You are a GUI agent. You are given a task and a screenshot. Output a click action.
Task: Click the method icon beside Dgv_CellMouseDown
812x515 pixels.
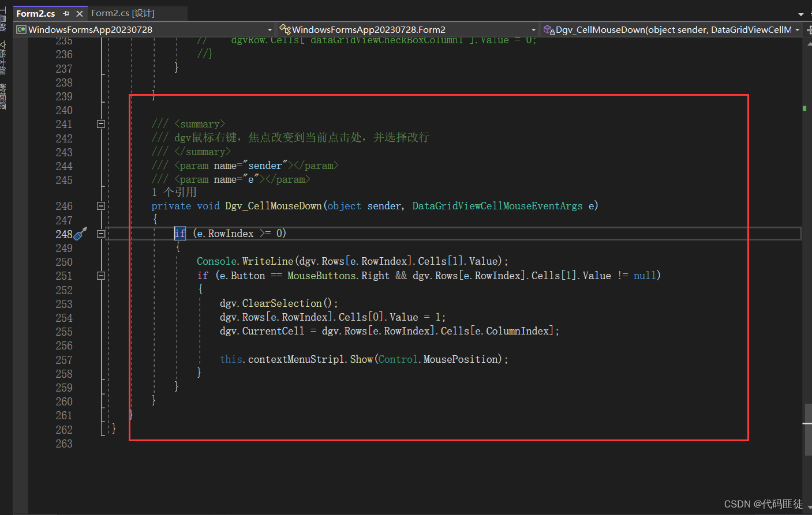[549, 29]
